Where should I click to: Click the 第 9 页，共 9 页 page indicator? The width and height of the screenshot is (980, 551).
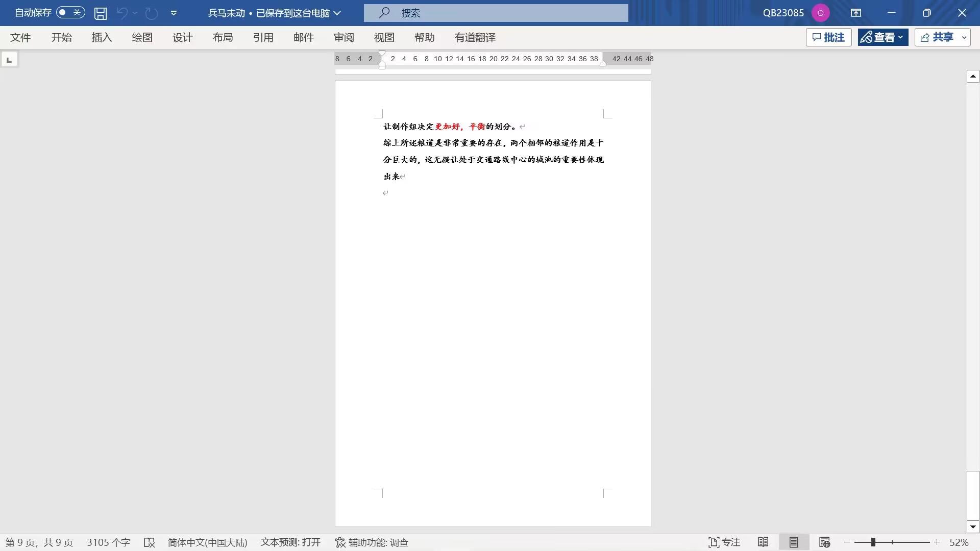coord(39,542)
